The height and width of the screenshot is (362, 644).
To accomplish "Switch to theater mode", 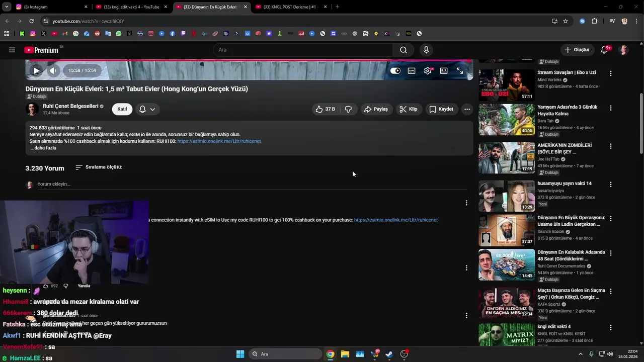I will (x=444, y=71).
